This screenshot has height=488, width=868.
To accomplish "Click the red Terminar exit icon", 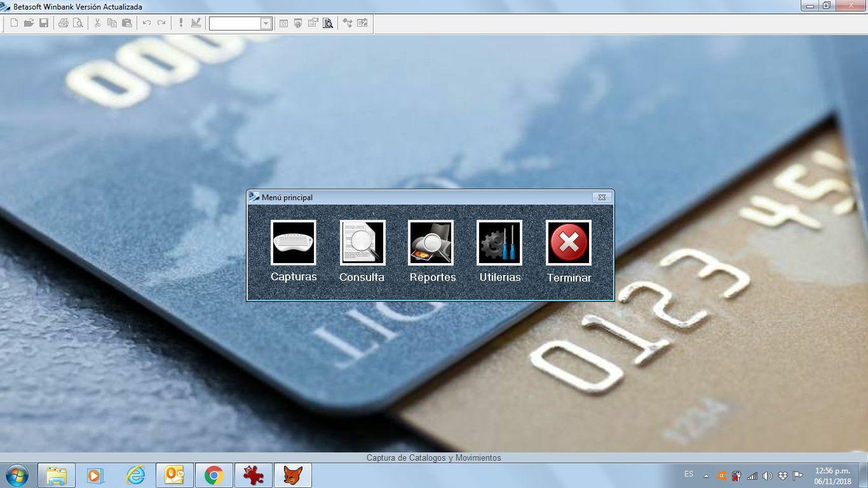I will tap(569, 242).
